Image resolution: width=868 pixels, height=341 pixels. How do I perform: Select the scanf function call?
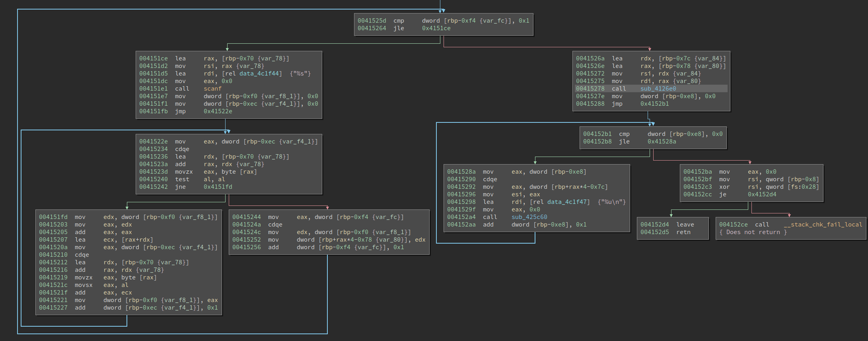click(x=212, y=89)
